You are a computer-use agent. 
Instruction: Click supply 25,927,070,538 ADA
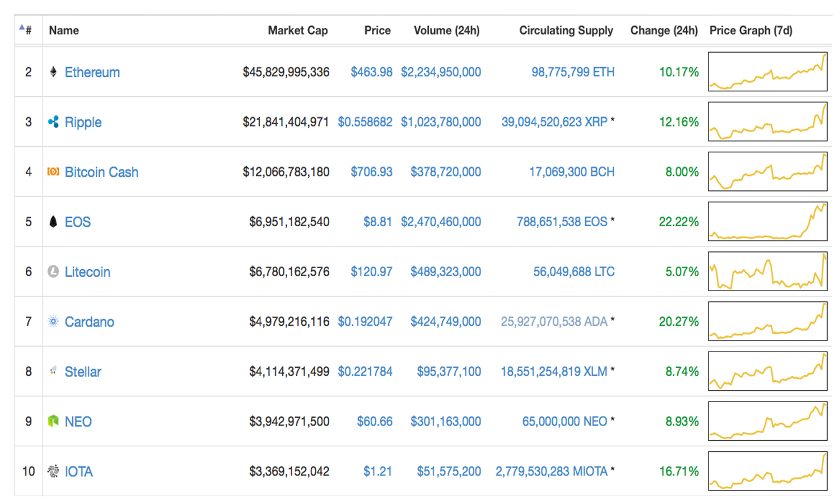tap(554, 321)
